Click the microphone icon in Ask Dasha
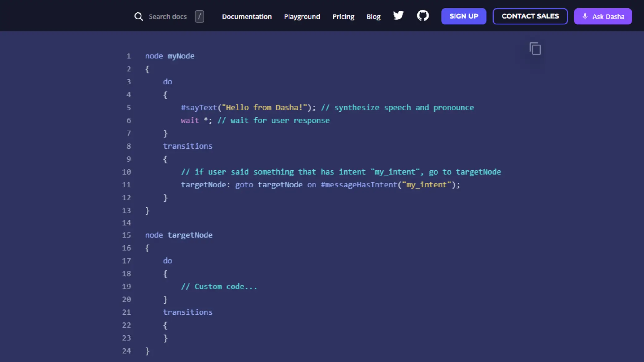 pos(585,16)
